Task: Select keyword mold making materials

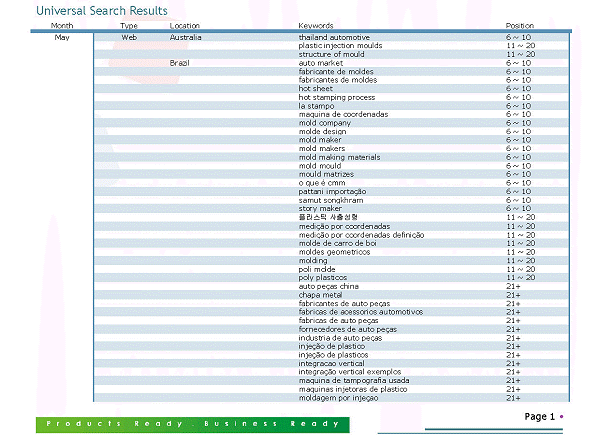Action: pos(339,157)
